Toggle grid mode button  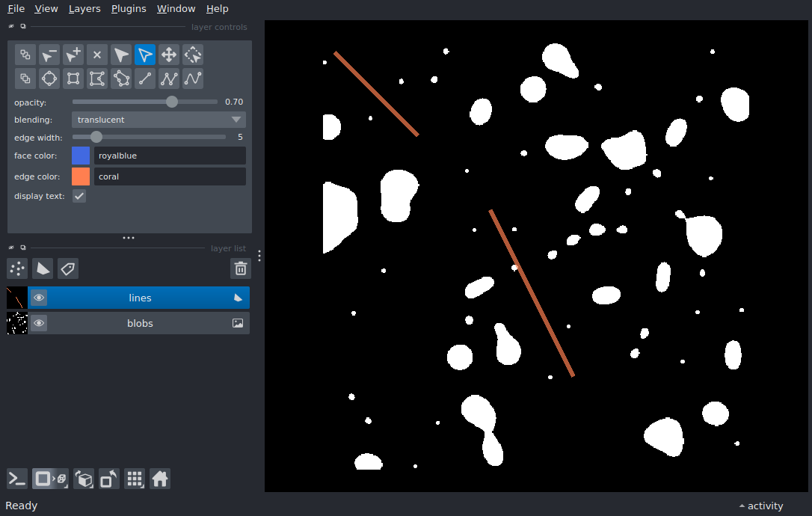pyautogui.click(x=135, y=479)
